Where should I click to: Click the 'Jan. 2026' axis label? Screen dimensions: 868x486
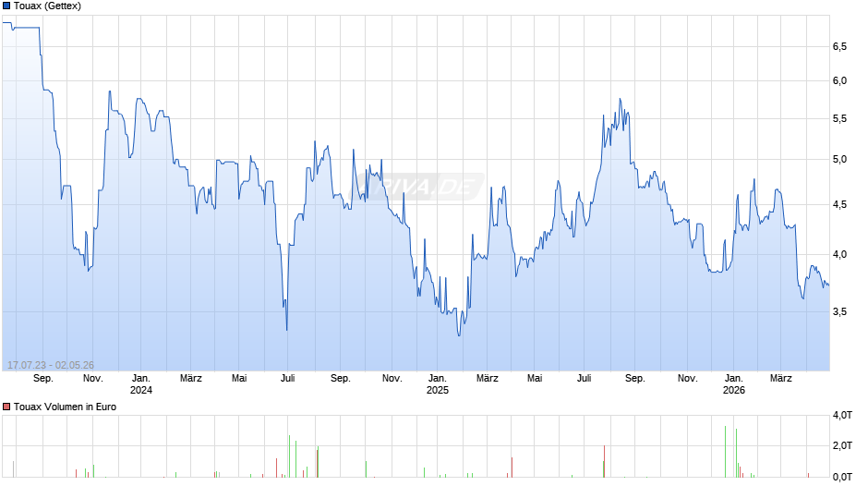coord(734,384)
